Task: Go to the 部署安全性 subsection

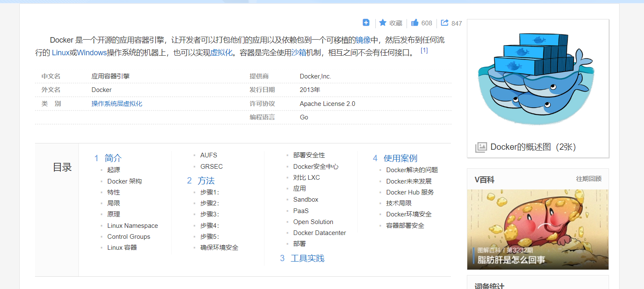Action: coord(309,155)
